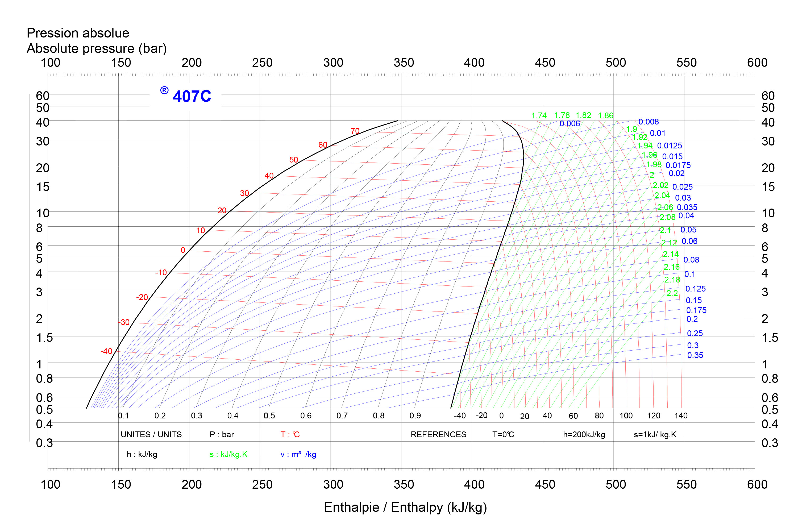Screen dimensions: 798x532
Task: Click the "T=0°C" reference value
Action: pyautogui.click(x=503, y=435)
